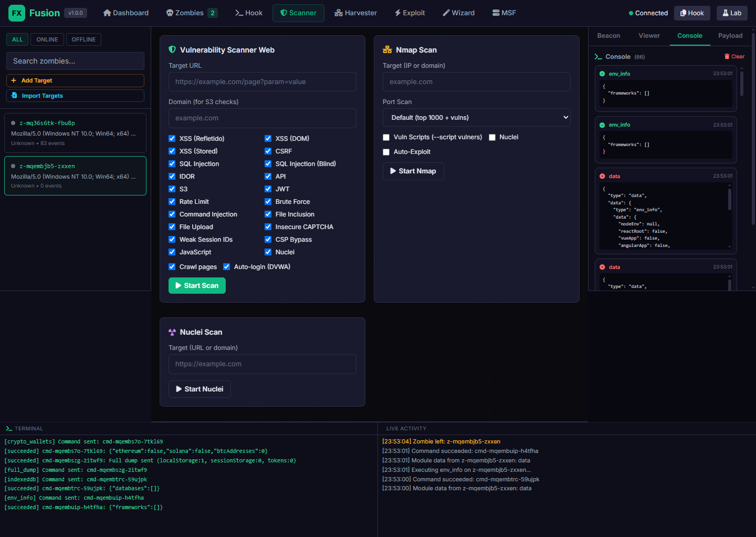This screenshot has height=537, width=756.
Task: Enable Nmap Nuclei checkbox
Action: (492, 138)
